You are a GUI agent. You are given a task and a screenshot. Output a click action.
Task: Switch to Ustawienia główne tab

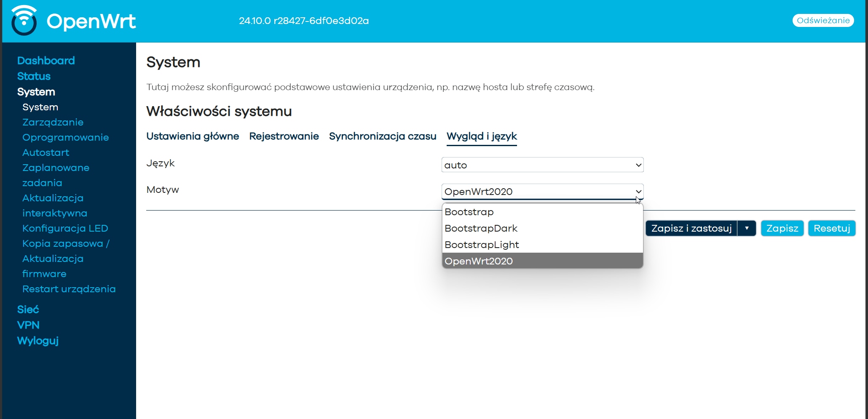coord(193,136)
